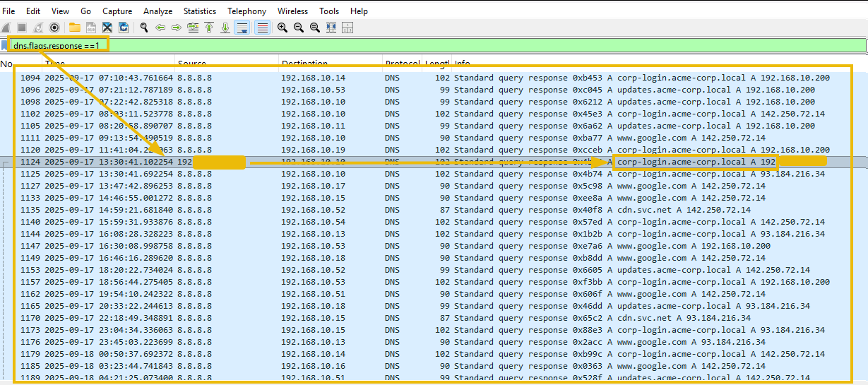Select packet 1140 row
Image resolution: width=868 pixels, height=385 pixels.
pyautogui.click(x=434, y=222)
